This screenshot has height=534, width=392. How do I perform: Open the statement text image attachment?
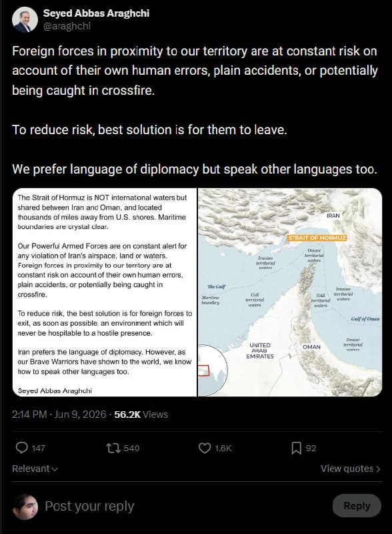(x=105, y=292)
